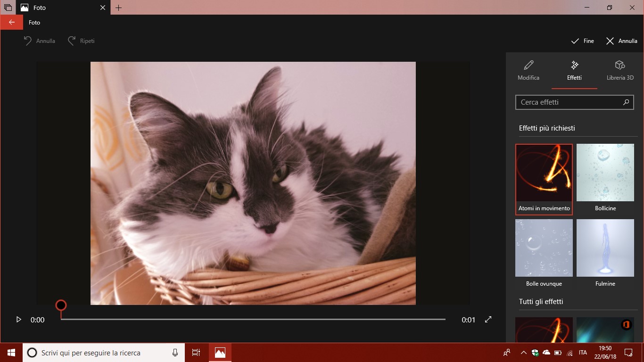This screenshot has width=644, height=362.
Task: Go back with the red arrow button
Action: click(x=11, y=22)
